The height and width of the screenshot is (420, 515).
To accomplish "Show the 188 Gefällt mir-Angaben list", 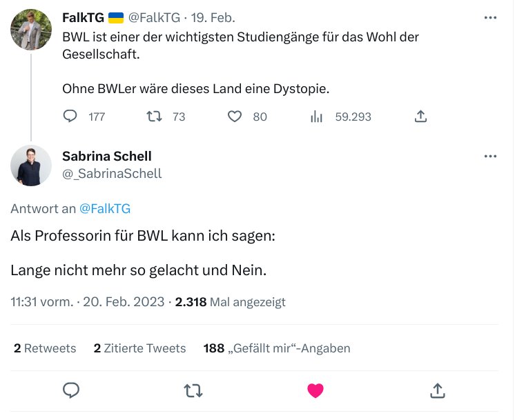I will pyautogui.click(x=277, y=348).
